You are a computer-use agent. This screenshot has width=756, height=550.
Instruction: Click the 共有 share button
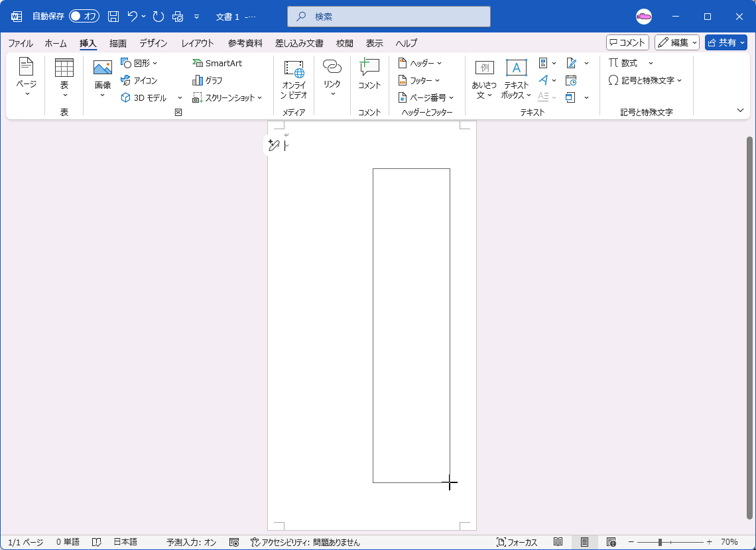pyautogui.click(x=725, y=42)
